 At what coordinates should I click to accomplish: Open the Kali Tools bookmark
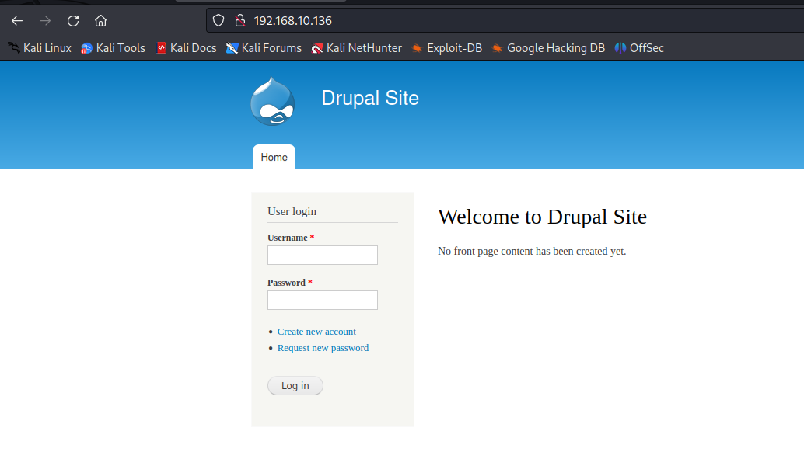[x=113, y=48]
